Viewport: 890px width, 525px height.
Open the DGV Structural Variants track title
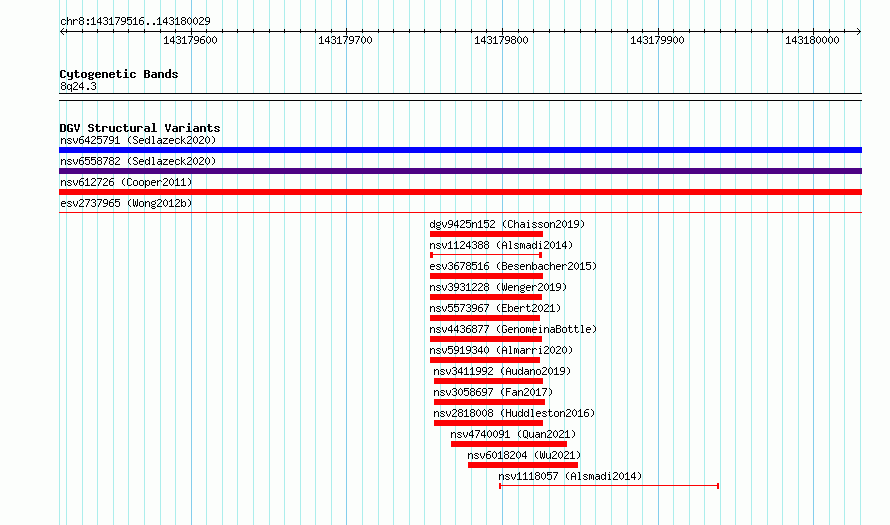pyautogui.click(x=140, y=128)
